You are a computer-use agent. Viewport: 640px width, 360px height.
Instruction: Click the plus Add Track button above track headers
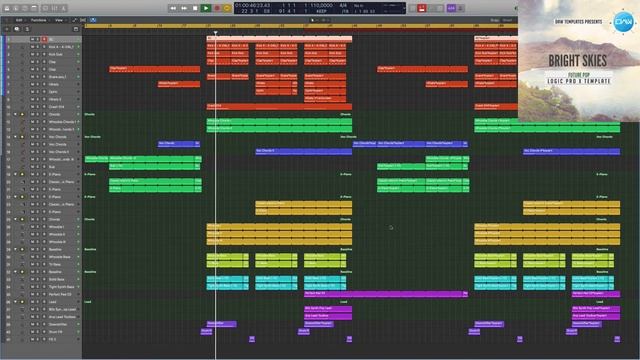[7, 29]
